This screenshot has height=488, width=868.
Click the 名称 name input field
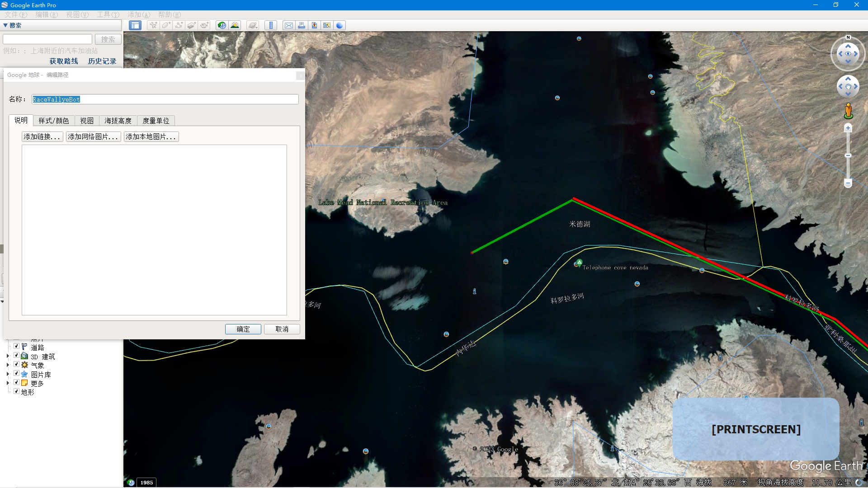[165, 99]
